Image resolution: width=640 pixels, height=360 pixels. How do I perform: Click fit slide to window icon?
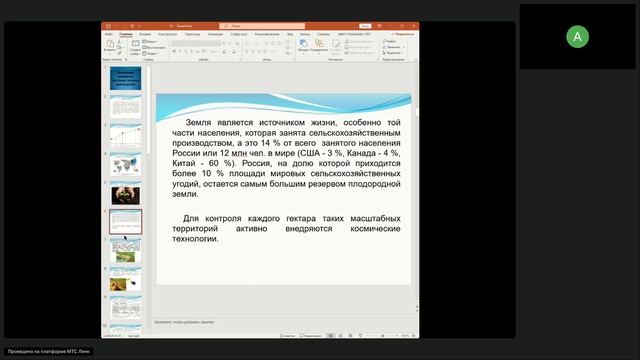click(413, 336)
